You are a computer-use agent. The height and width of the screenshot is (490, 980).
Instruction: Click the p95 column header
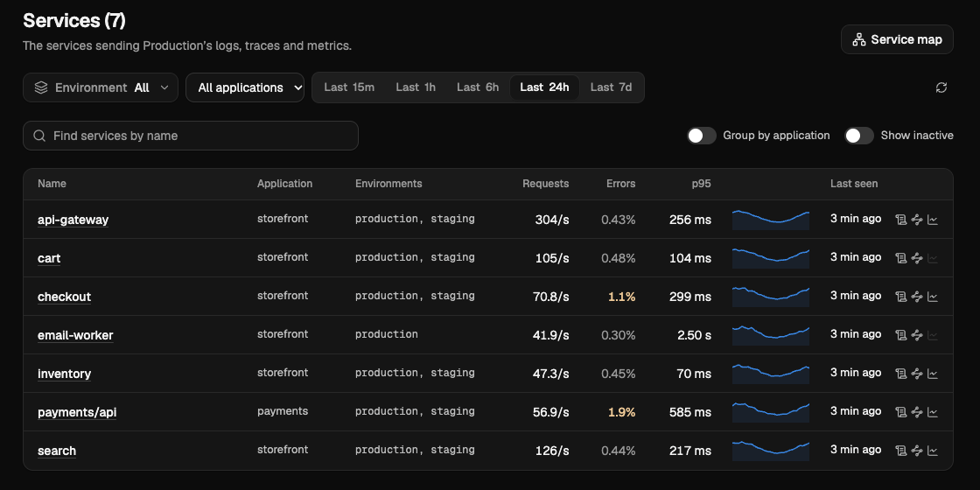click(701, 184)
